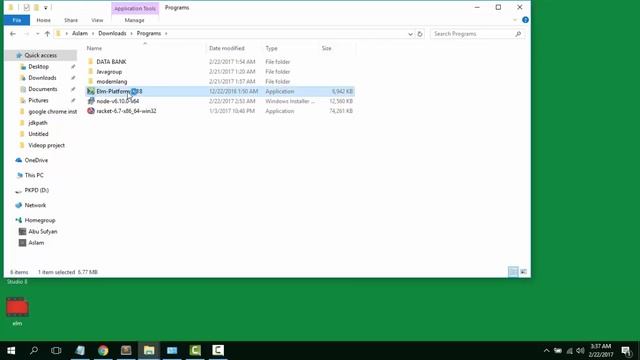Image resolution: width=640 pixels, height=360 pixels.
Task: Open the green Camtasia taskbar icon
Action: point(195,351)
